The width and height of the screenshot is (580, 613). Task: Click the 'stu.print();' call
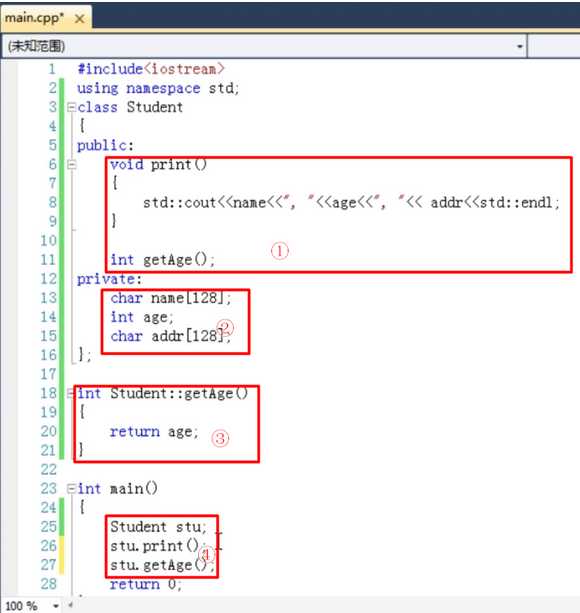157,546
